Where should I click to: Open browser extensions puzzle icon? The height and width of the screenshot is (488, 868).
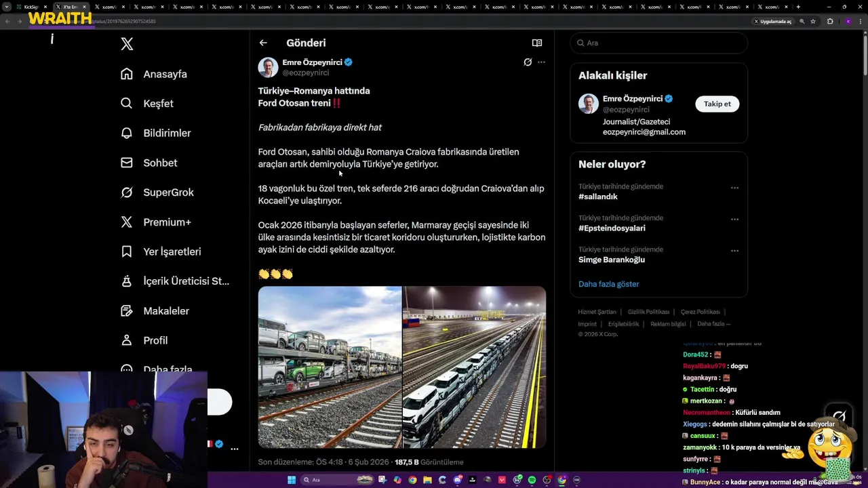[x=829, y=22]
